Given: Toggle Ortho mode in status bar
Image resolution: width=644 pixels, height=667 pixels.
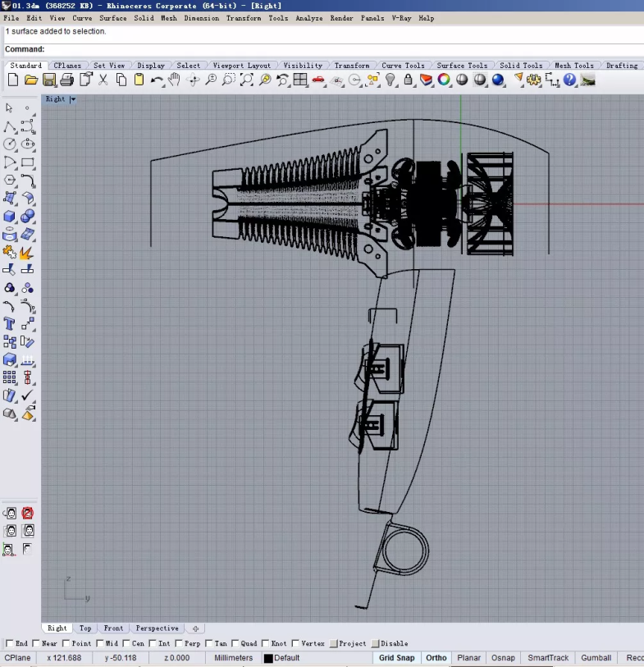Looking at the screenshot, I should [436, 658].
